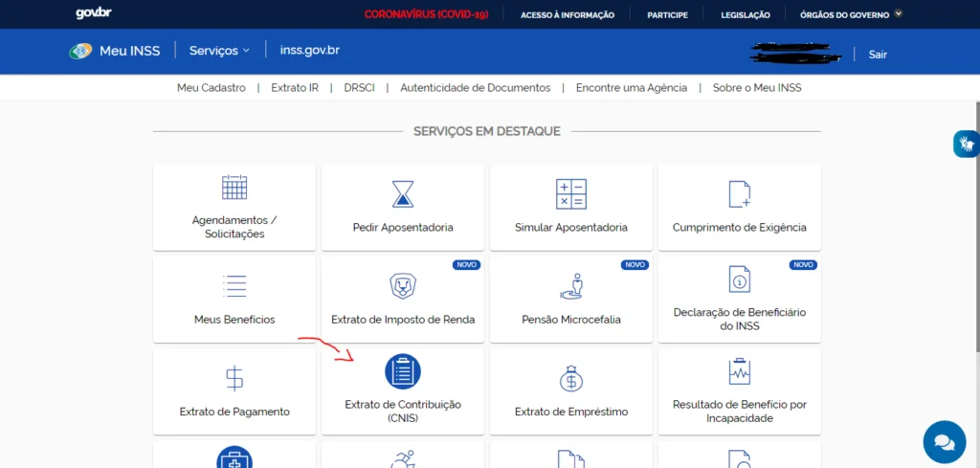Click the gov.br logo
Viewport: 980px width, 468px height.
click(x=94, y=13)
